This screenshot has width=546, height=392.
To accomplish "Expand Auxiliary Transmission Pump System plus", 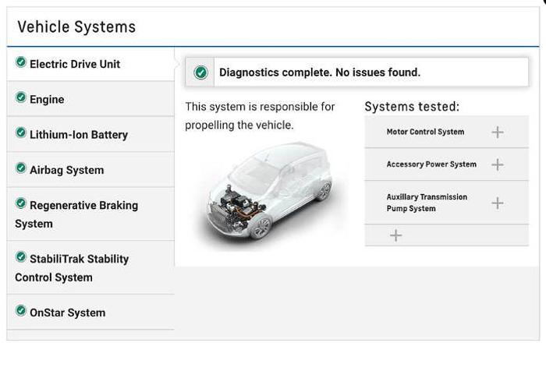I will [498, 203].
